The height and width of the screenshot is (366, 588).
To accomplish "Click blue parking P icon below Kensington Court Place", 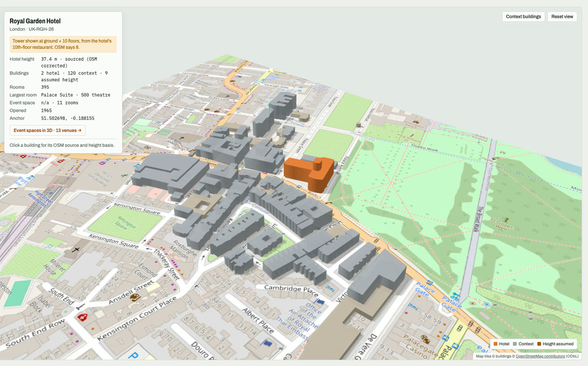I will click(x=134, y=355).
